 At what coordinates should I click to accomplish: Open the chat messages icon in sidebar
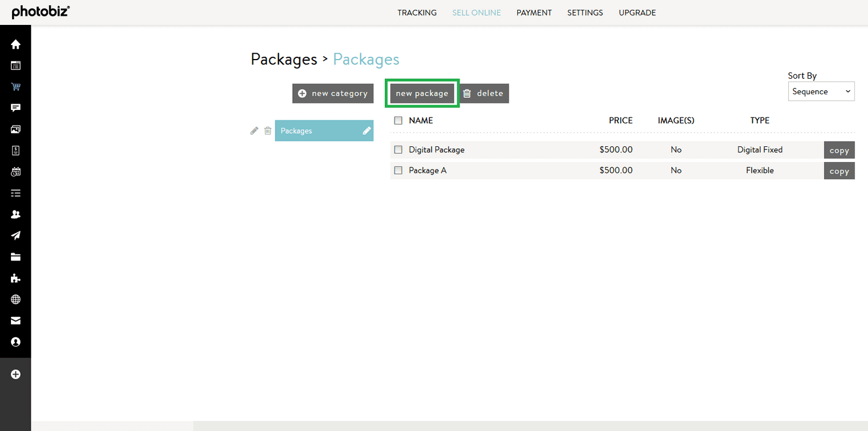[x=16, y=108]
